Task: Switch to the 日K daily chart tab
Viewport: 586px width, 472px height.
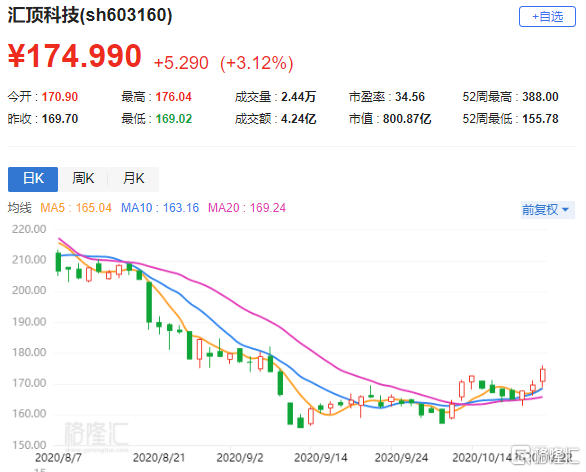Action: click(33, 179)
